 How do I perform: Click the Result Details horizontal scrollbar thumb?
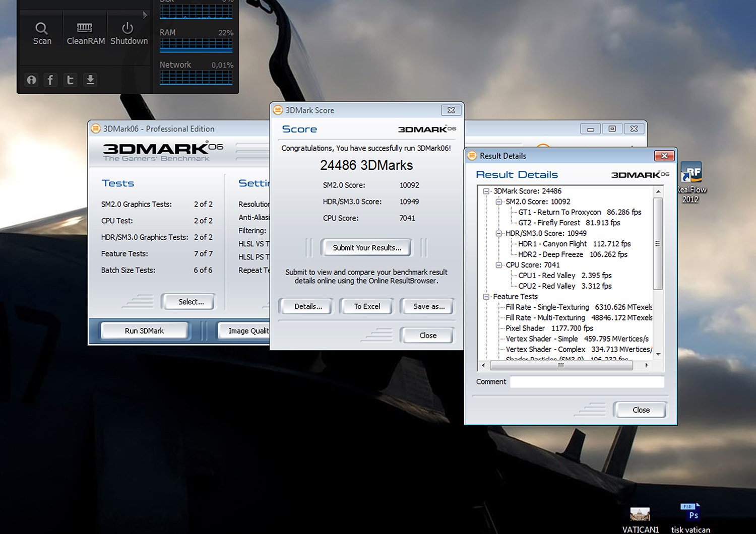(560, 366)
